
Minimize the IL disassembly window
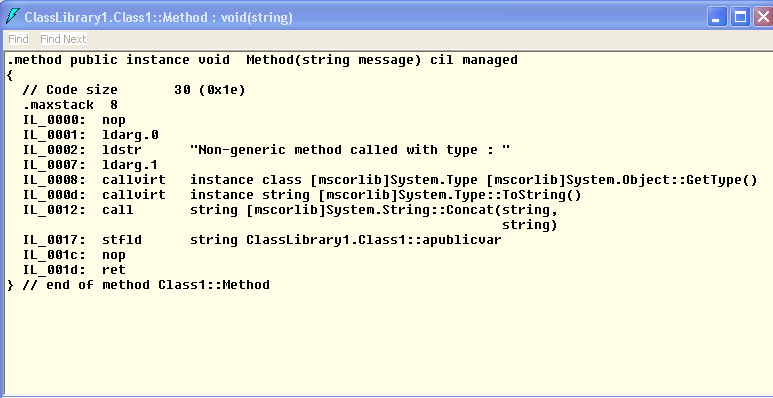717,18
